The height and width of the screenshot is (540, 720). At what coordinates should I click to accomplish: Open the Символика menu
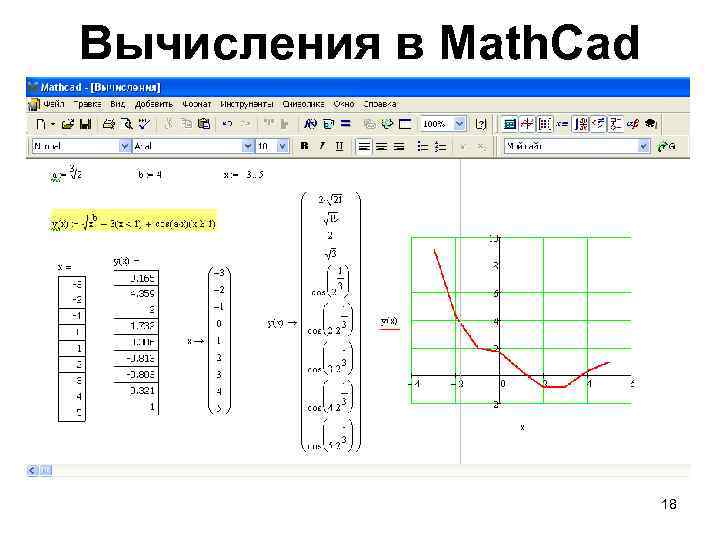pyautogui.click(x=303, y=104)
